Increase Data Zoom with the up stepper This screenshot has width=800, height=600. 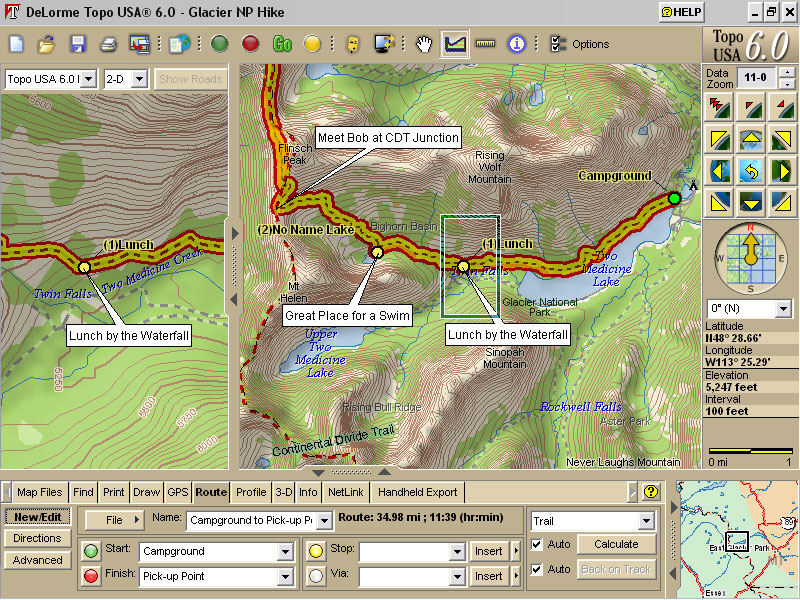[787, 72]
